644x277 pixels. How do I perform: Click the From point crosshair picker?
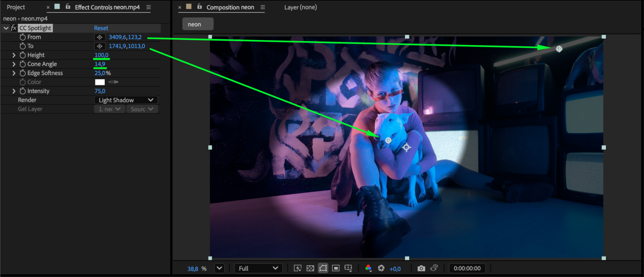click(100, 37)
